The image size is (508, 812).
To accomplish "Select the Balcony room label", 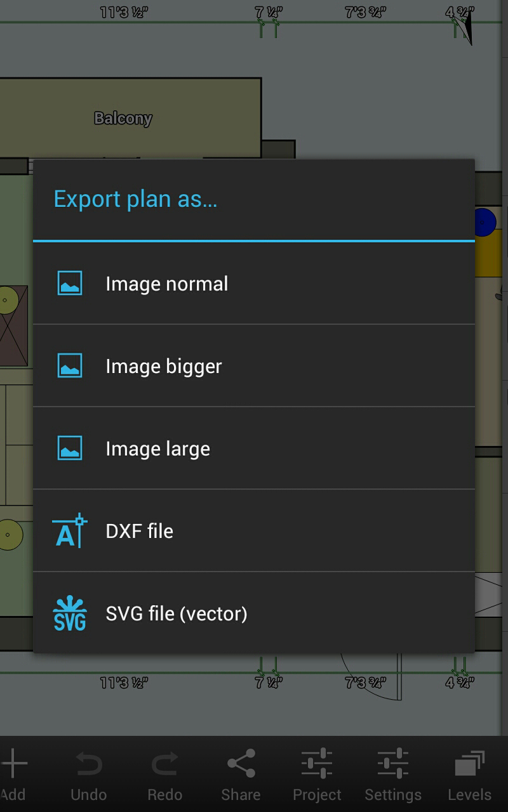I will click(123, 118).
